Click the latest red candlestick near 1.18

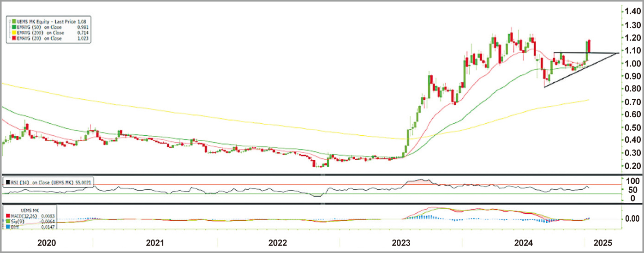pyautogui.click(x=590, y=47)
